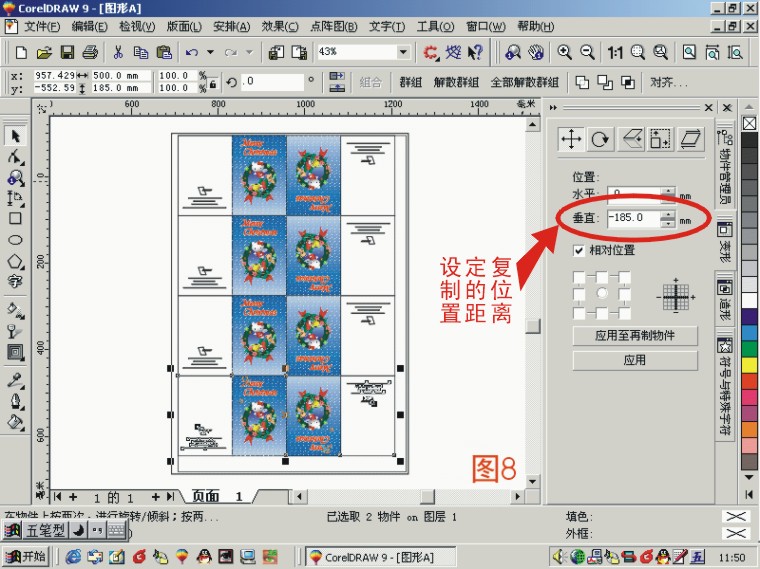Switch to the 页面 1 tab
Viewport: 760px width, 569px height.
[216, 496]
